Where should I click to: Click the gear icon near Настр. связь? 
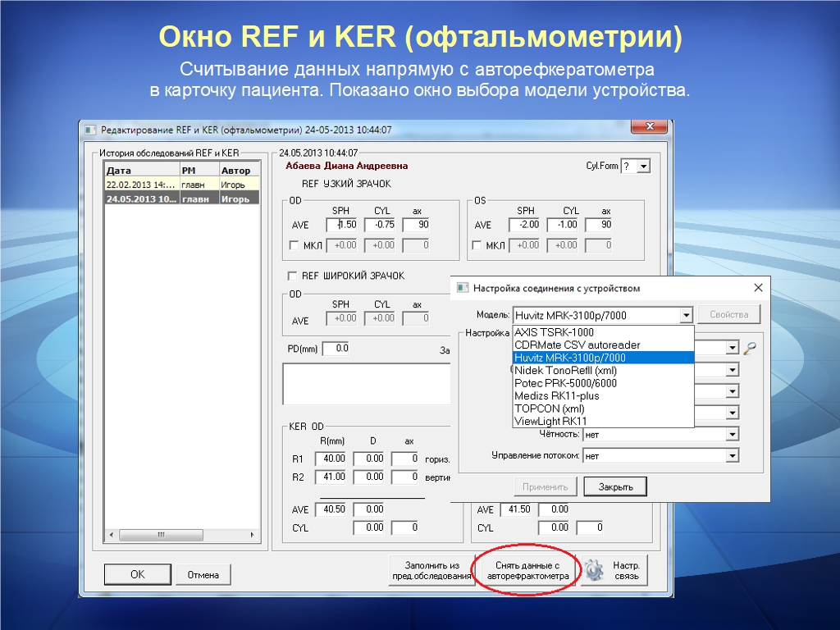coord(595,570)
